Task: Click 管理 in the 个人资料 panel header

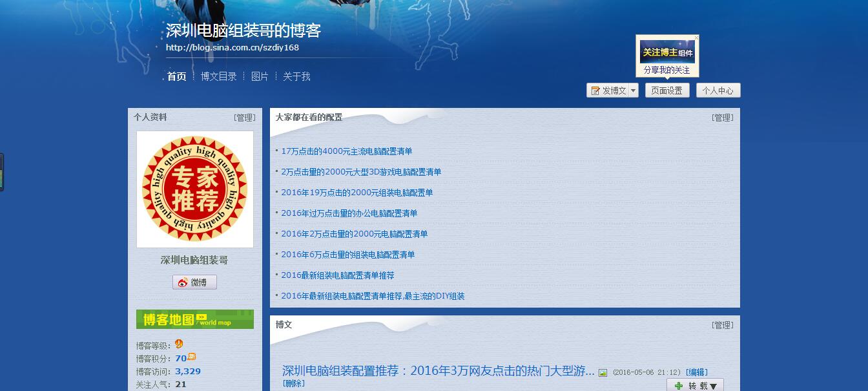Action: (245, 118)
